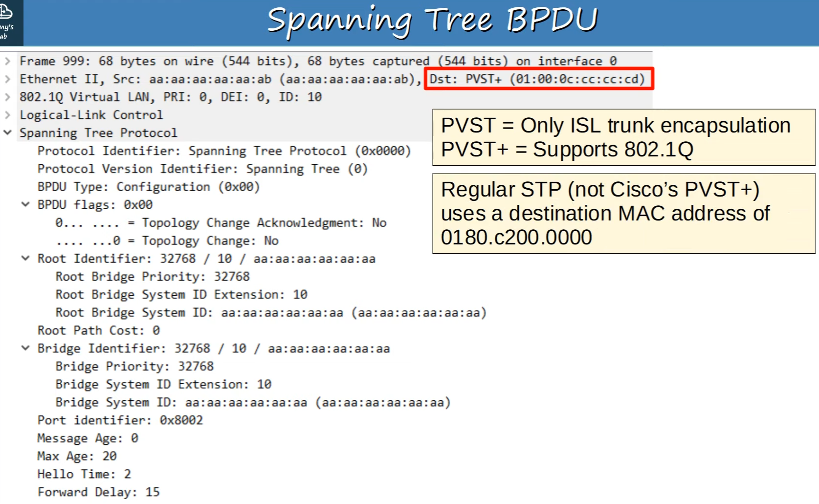Select the Bridge Identifier 32768 line
819x504 pixels.
[213, 348]
